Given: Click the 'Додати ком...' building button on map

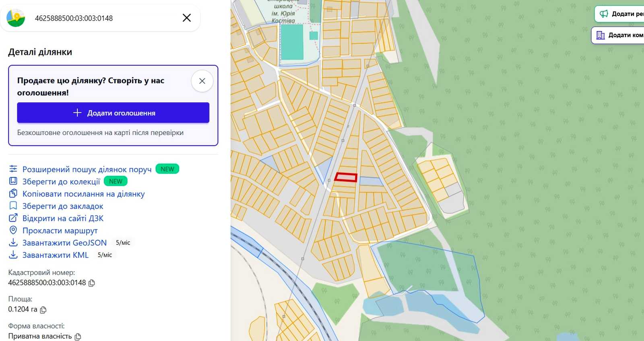Looking at the screenshot, I should pos(618,35).
